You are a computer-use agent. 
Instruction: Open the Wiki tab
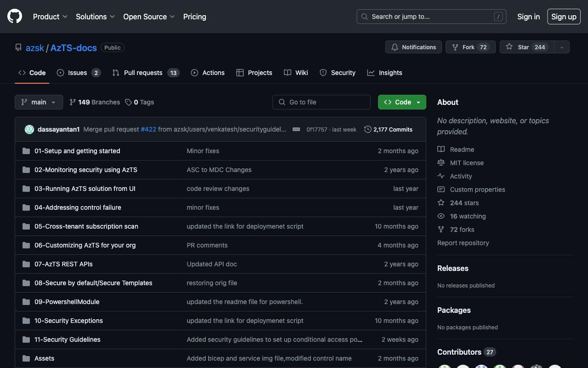tap(296, 73)
